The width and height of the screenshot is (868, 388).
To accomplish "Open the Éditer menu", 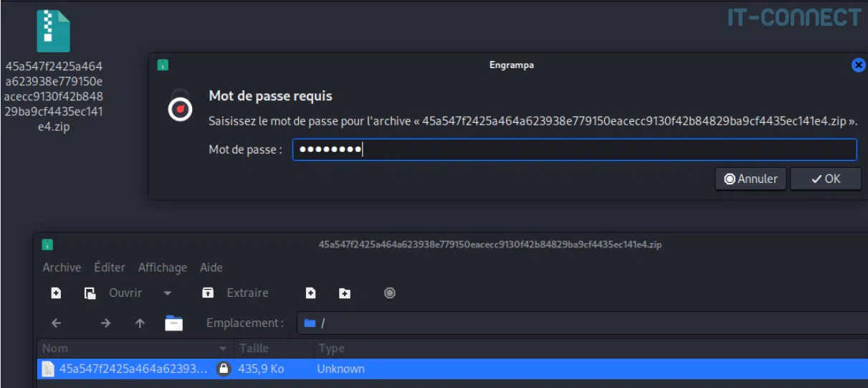I will pyautogui.click(x=110, y=268).
